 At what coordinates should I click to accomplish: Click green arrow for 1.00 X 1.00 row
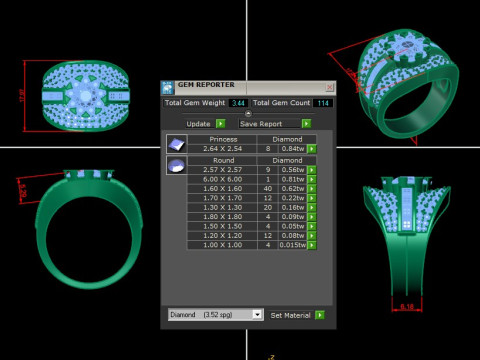(x=312, y=245)
